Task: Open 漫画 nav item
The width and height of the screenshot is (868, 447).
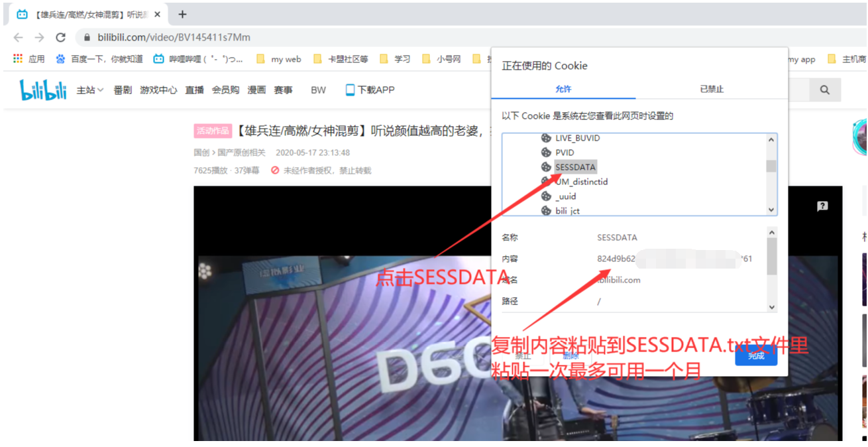Action: (x=256, y=90)
